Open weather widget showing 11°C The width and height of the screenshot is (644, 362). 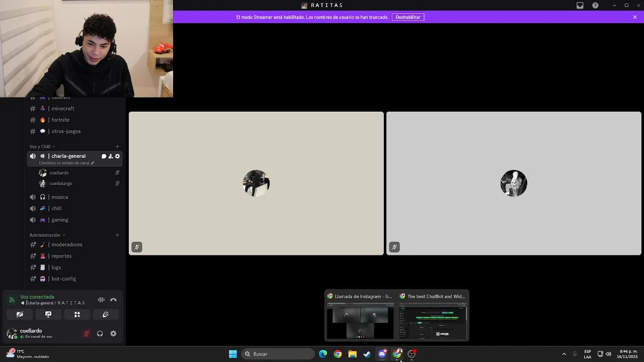pos(28,354)
